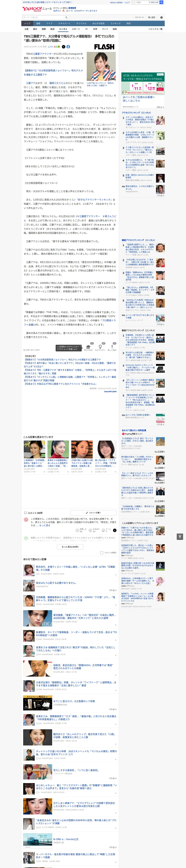The image size is (186, 868).
Task: Click the Yahoo! JAPAN news logo
Action: pos(37,9)
